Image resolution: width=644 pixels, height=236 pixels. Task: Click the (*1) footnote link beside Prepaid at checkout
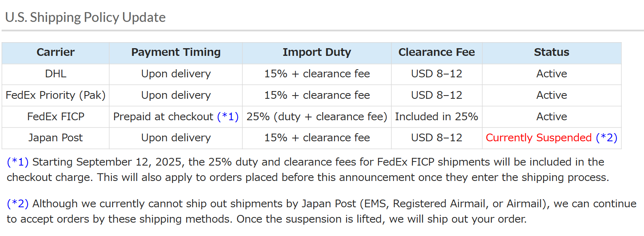[x=228, y=117]
